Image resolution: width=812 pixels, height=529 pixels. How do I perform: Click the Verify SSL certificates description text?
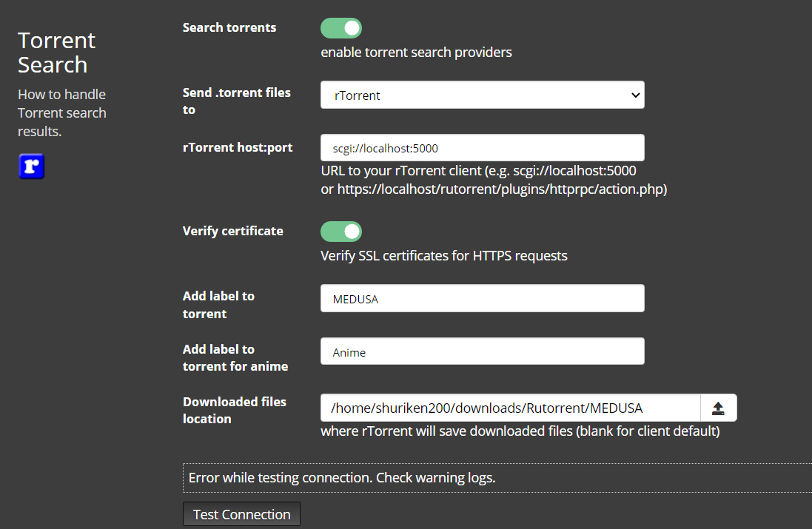pyautogui.click(x=443, y=255)
